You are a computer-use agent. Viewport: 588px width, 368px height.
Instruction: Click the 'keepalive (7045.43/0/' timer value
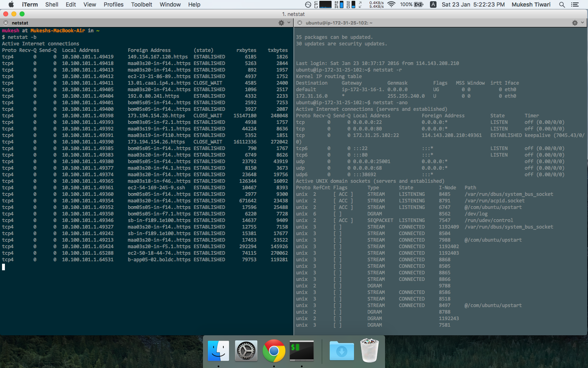[555, 135]
